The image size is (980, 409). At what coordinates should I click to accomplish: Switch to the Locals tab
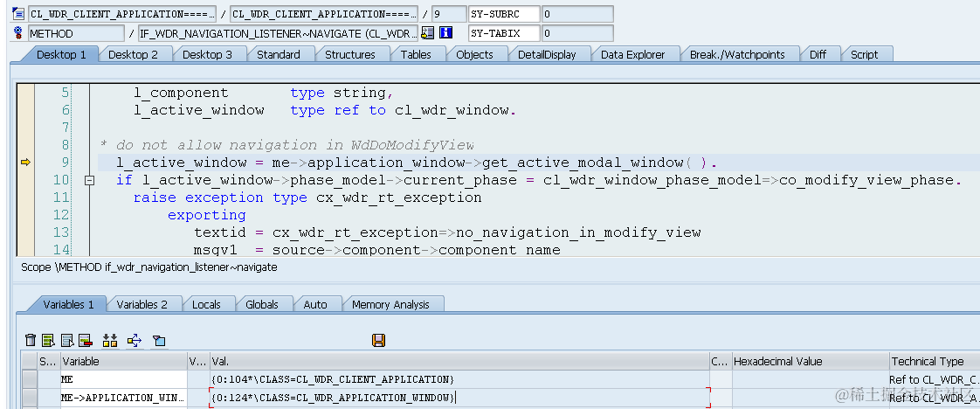(x=206, y=304)
